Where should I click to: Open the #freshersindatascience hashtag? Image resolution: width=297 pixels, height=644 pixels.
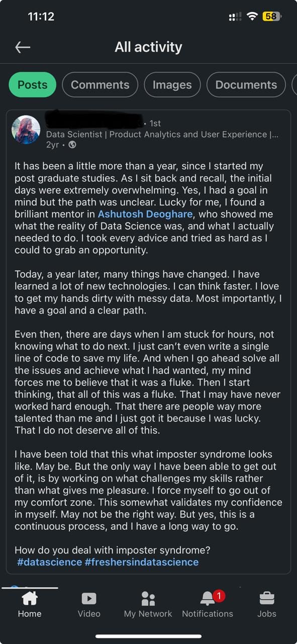pos(142,562)
